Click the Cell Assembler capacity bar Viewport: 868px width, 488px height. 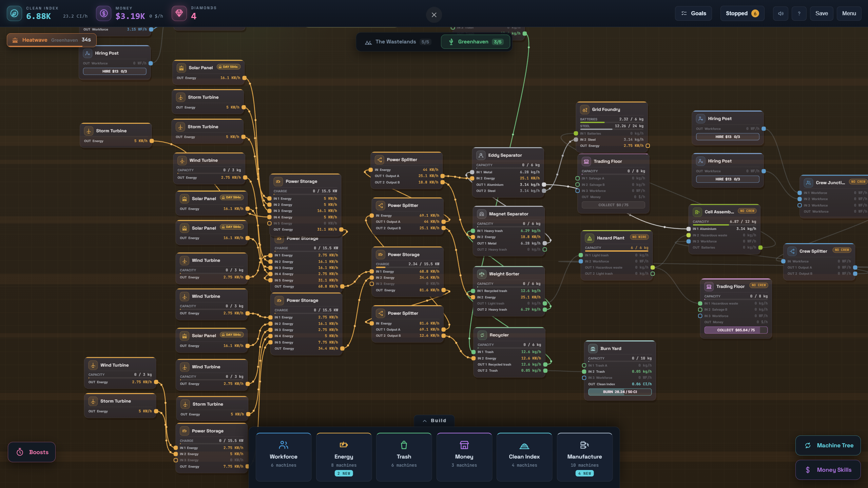click(x=724, y=225)
